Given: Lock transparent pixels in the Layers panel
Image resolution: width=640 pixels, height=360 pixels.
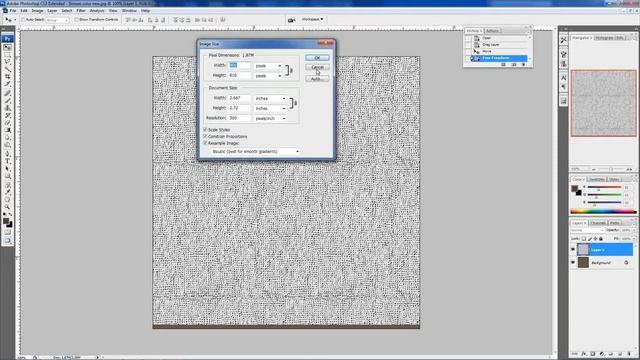Looking at the screenshot, I should [584, 239].
